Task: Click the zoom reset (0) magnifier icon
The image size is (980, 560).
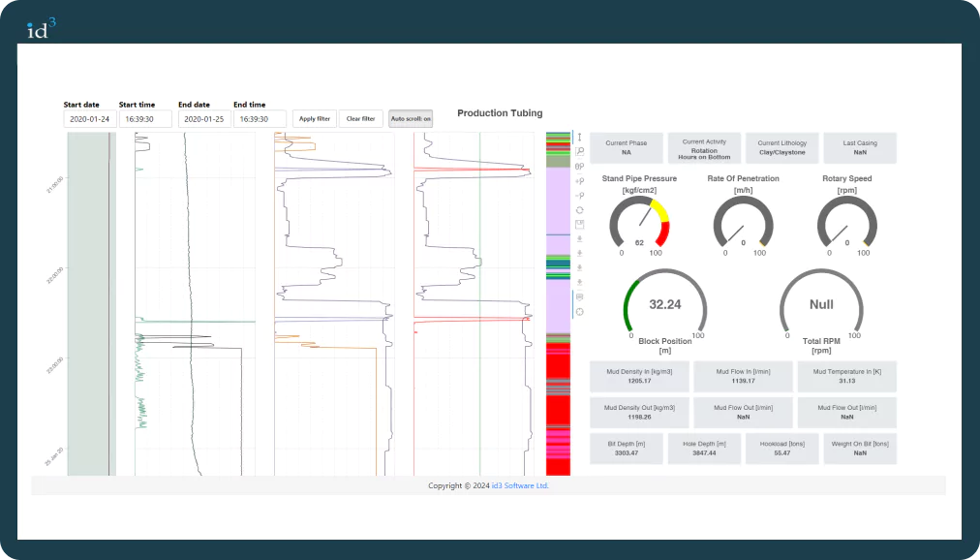Action: [x=579, y=167]
